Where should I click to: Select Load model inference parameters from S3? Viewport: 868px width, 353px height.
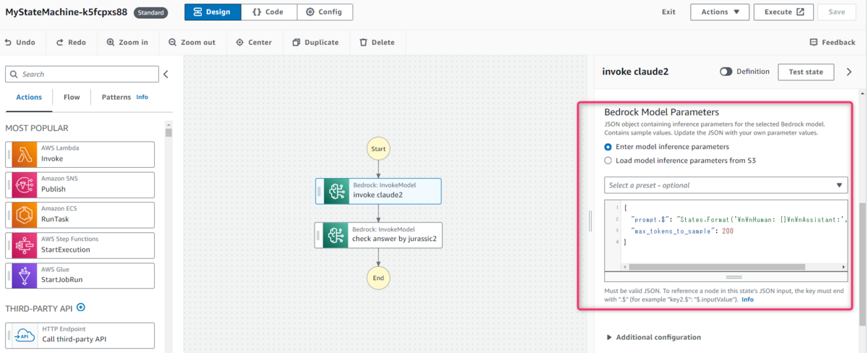(608, 161)
